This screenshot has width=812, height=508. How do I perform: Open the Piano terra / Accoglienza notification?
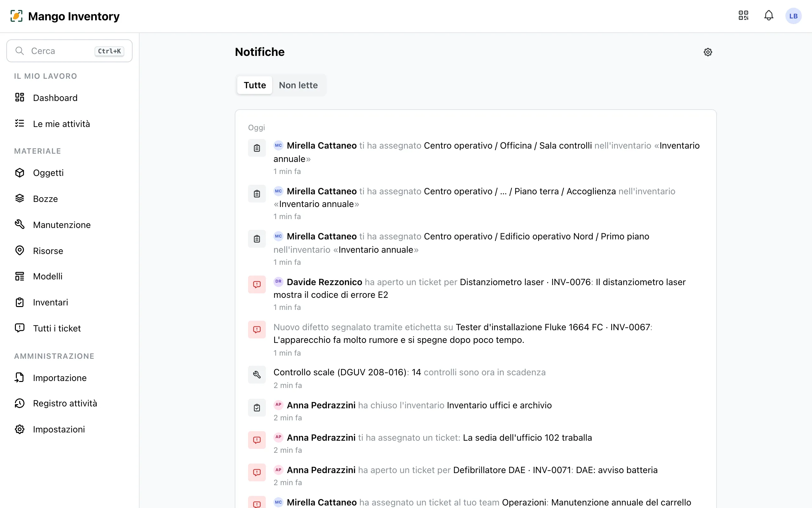(475, 203)
